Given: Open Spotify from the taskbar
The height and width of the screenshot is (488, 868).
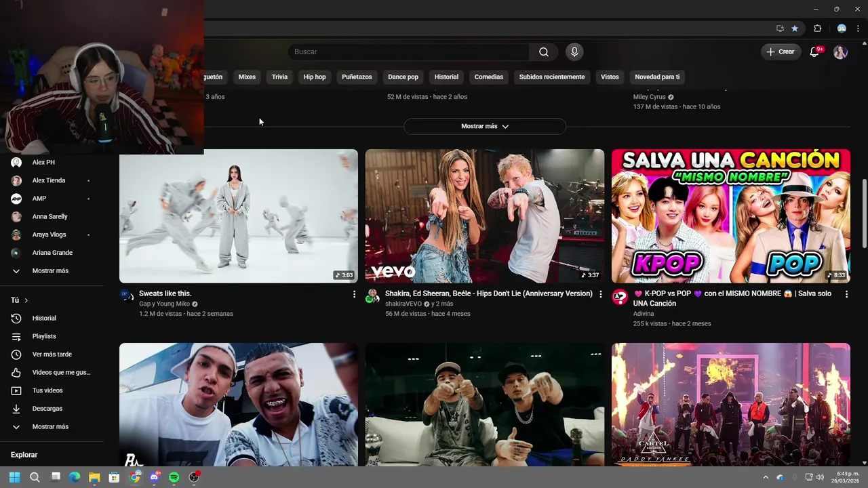Looking at the screenshot, I should (x=174, y=477).
